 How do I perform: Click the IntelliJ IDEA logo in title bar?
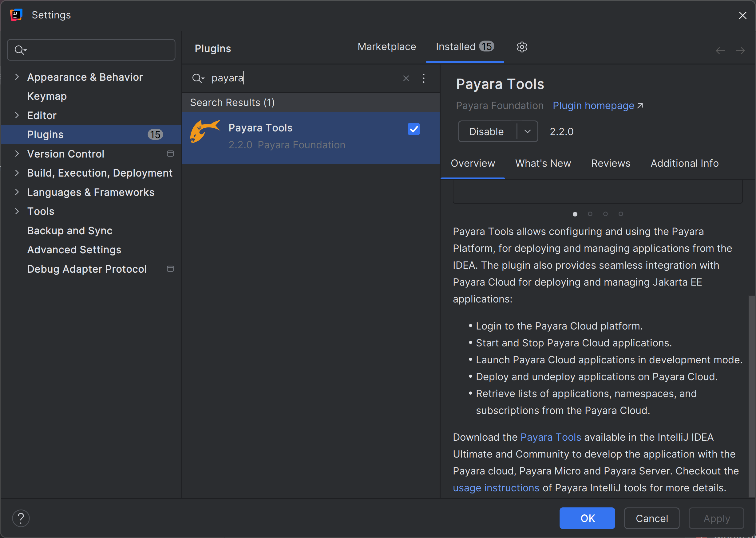click(16, 14)
